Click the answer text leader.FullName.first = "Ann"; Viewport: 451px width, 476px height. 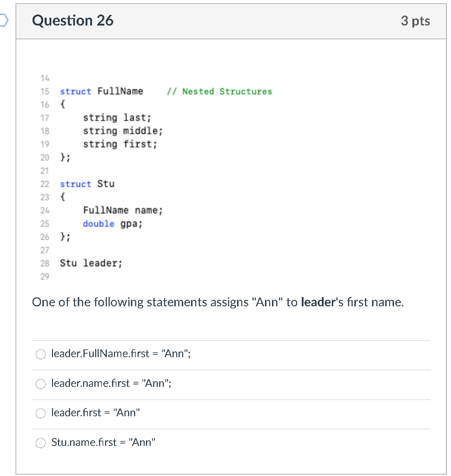(121, 353)
